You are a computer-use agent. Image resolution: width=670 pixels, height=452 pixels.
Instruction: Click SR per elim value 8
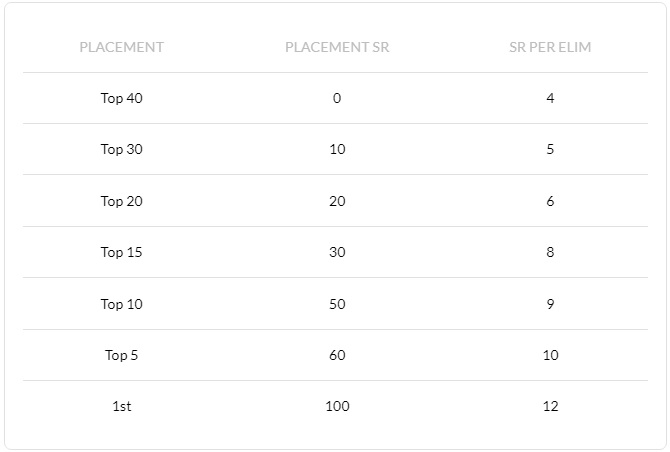pyautogui.click(x=550, y=252)
